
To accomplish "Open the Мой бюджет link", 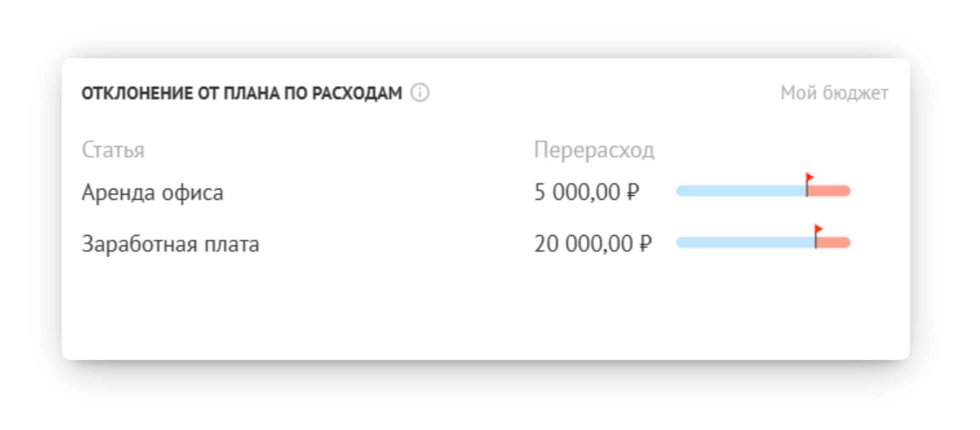I will tap(835, 93).
